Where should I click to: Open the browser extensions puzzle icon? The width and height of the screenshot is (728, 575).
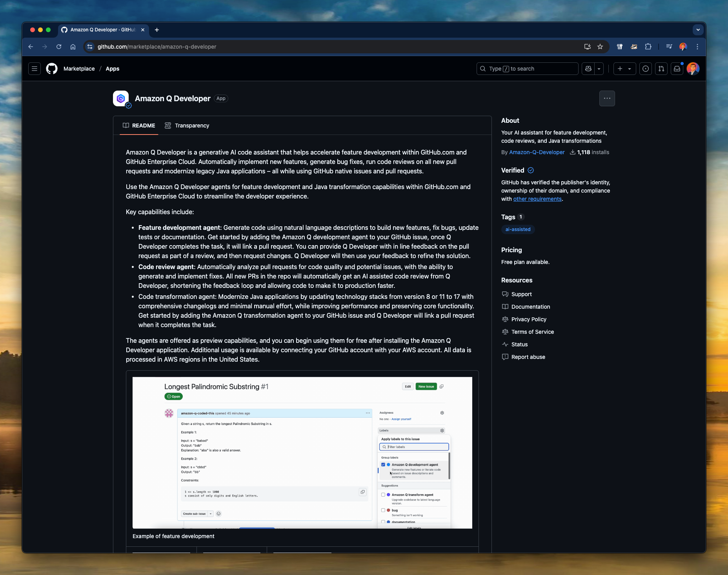pyautogui.click(x=648, y=46)
